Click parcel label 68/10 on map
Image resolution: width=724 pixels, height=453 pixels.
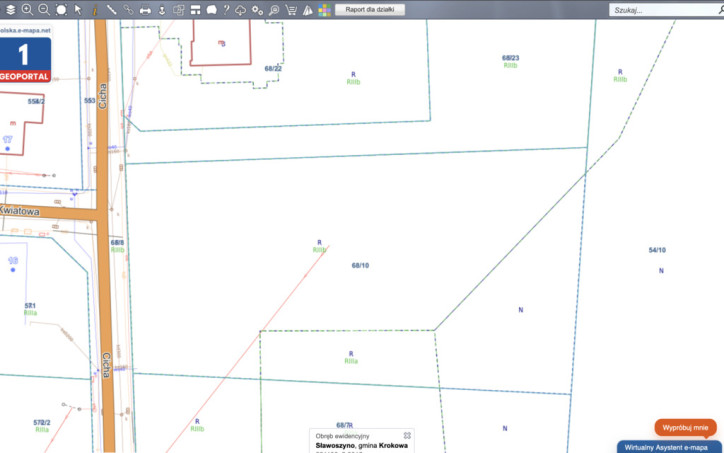pos(360,266)
